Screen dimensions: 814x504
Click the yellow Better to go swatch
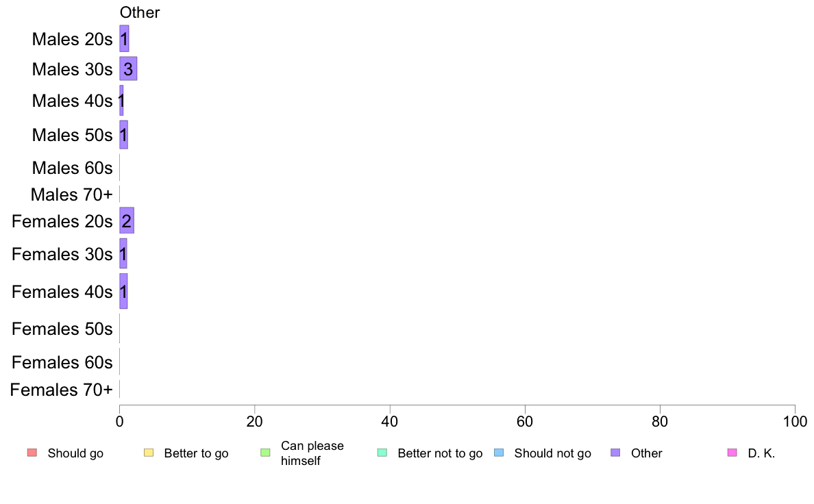click(149, 453)
